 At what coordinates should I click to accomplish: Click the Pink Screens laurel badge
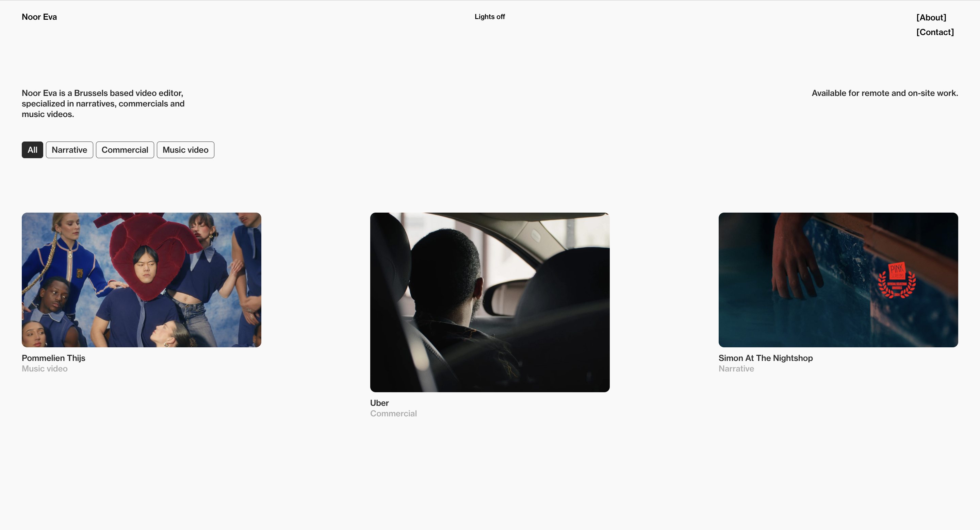pyautogui.click(x=897, y=281)
